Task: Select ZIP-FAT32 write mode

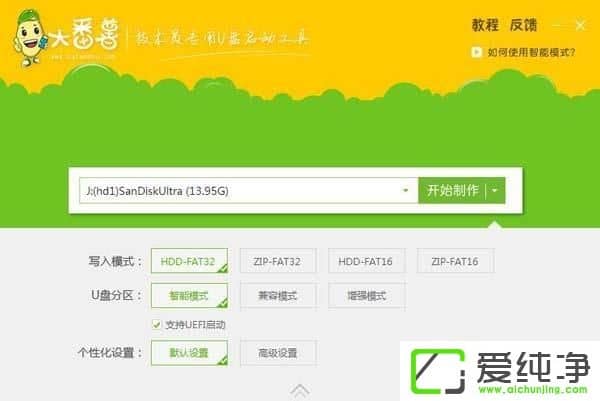Action: coord(278,261)
